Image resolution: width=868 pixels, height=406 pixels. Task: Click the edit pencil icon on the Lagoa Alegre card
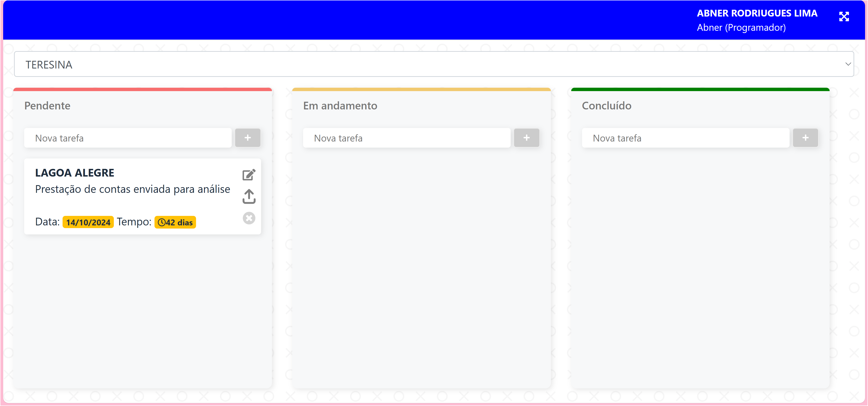tap(249, 175)
